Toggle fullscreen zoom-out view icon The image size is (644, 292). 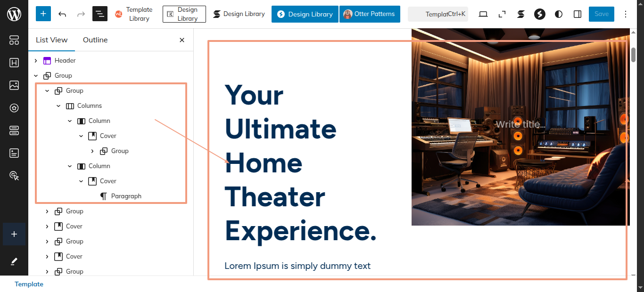tap(502, 14)
